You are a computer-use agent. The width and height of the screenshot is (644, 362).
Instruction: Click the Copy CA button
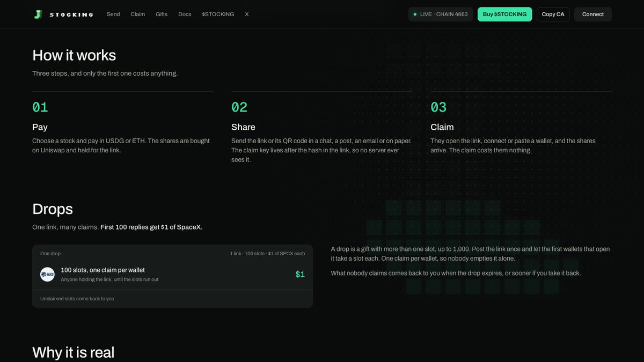(553, 14)
